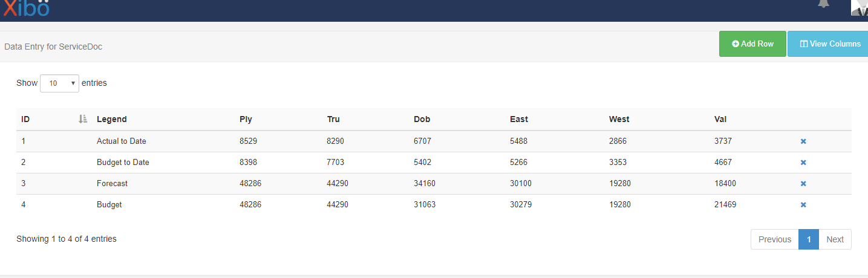The width and height of the screenshot is (868, 278).
Task: Click the East value 5488
Action: [x=518, y=141]
